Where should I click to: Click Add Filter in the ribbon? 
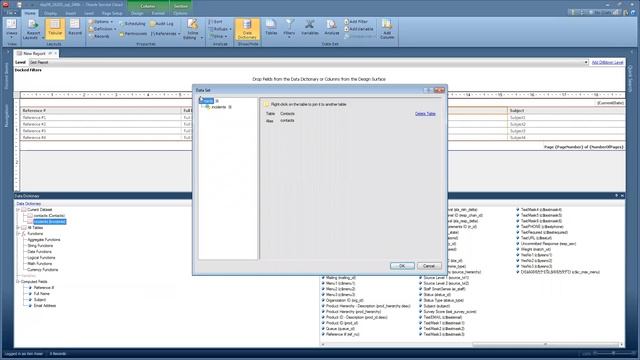356,22
